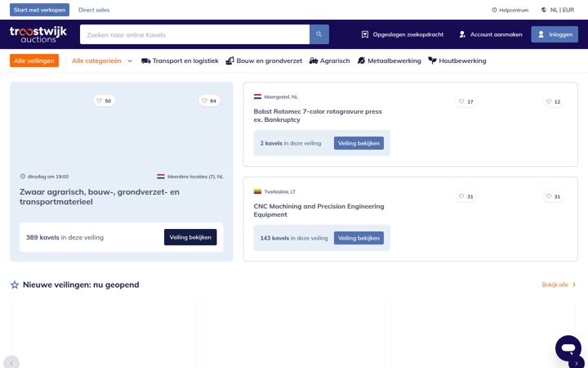Image resolution: width=588 pixels, height=368 pixels.
Task: Open Houtbewerking category
Action: (x=457, y=61)
